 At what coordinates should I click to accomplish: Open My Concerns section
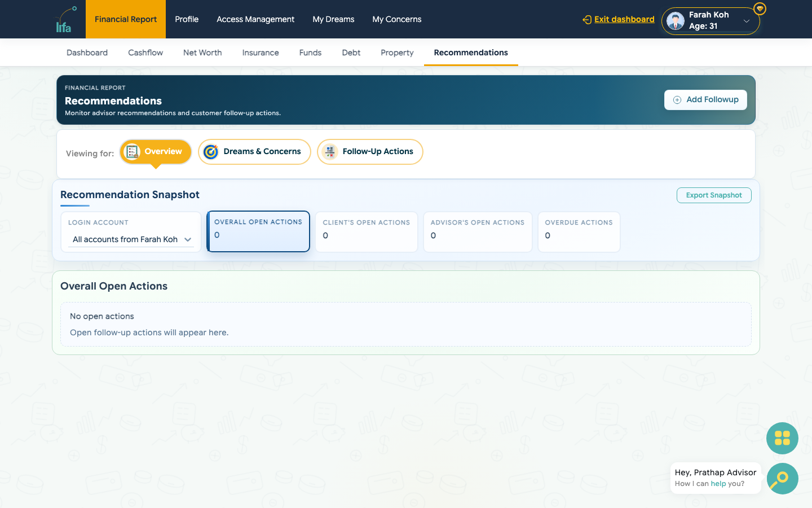(x=397, y=19)
